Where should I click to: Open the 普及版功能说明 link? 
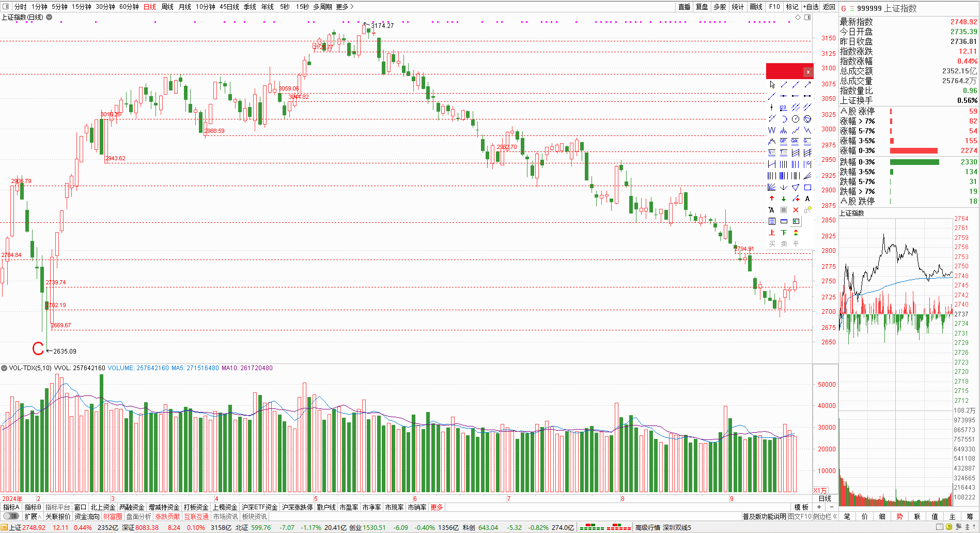click(x=764, y=516)
